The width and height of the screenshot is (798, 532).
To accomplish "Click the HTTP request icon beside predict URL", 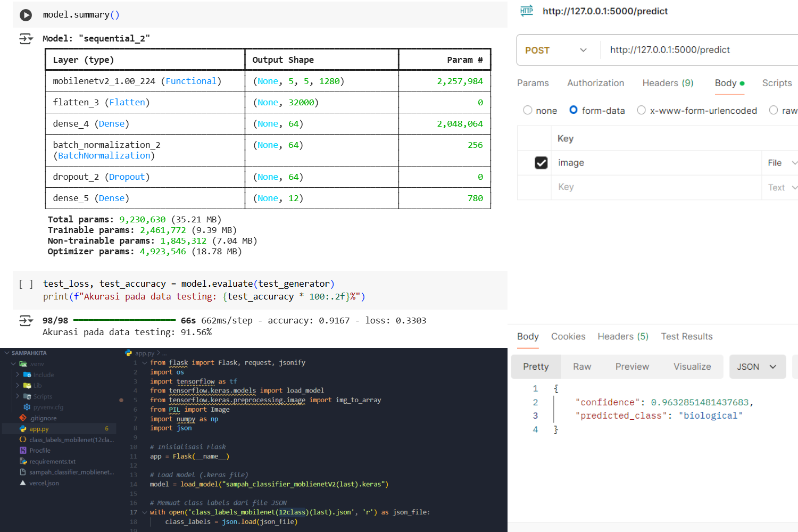I will pyautogui.click(x=526, y=11).
